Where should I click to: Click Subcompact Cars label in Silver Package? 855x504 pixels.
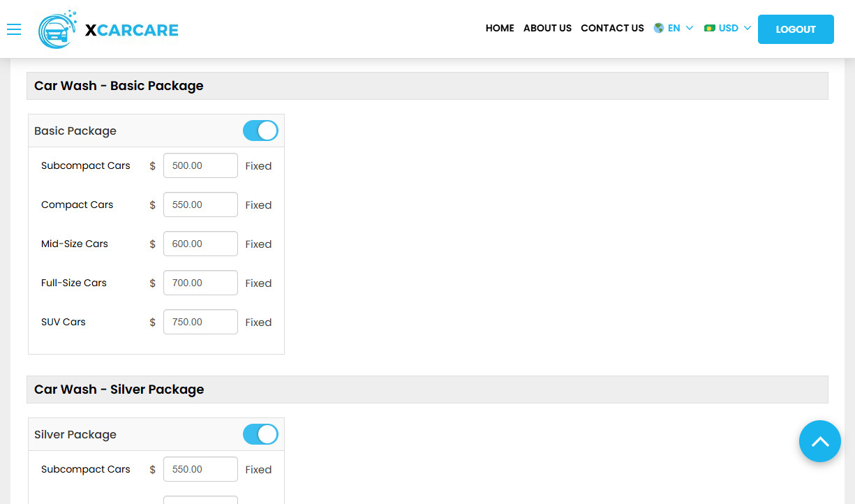tap(86, 469)
